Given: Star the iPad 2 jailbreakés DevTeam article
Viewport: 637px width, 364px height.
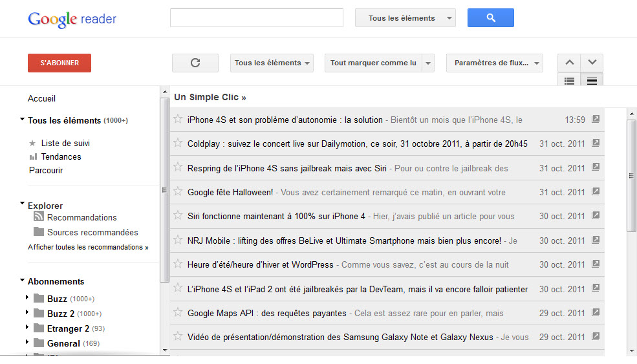Looking at the screenshot, I should click(178, 288).
